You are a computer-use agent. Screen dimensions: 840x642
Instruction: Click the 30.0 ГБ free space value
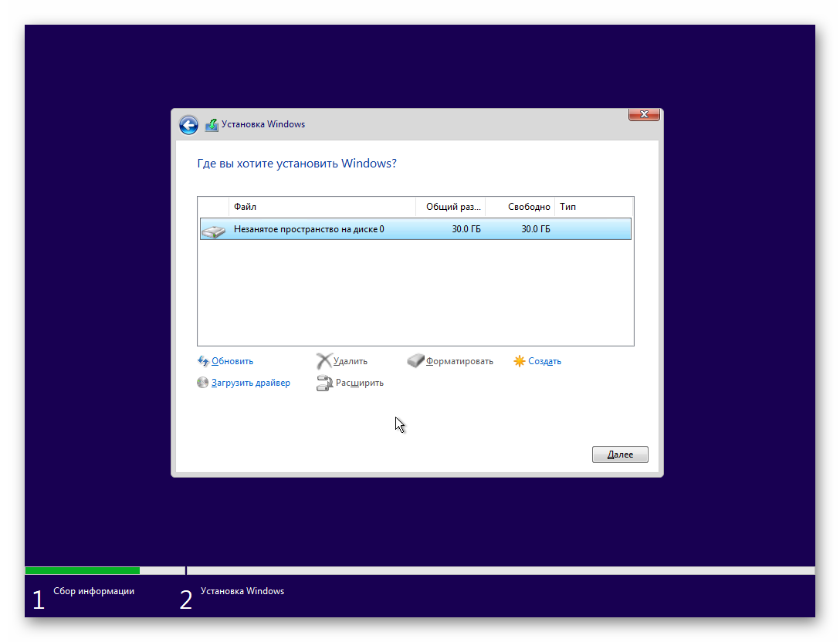(x=536, y=229)
